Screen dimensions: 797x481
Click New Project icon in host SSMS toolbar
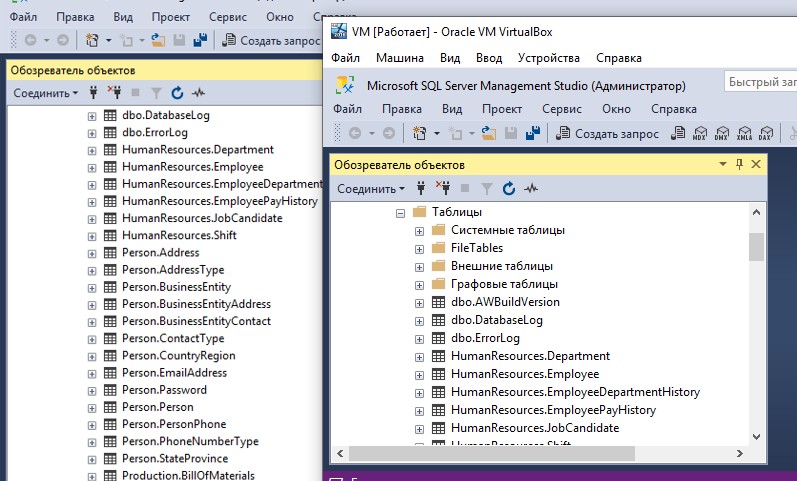[92, 40]
